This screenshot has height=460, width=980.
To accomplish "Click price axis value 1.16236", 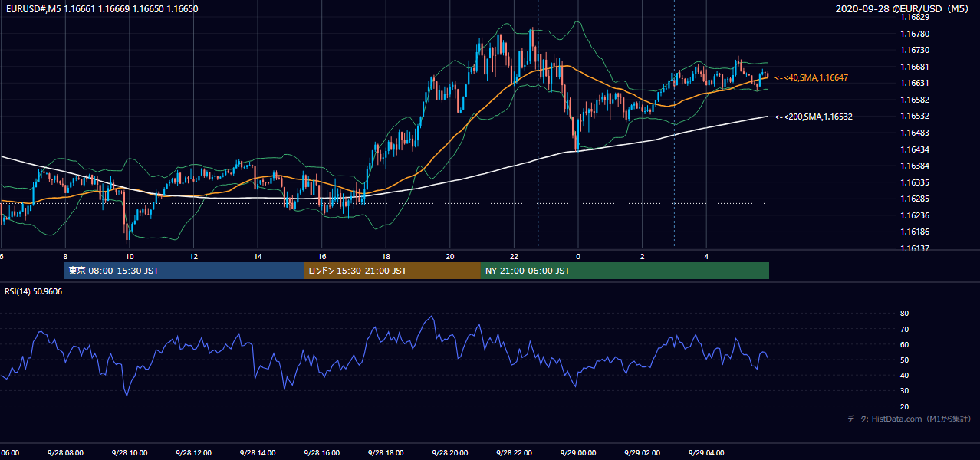I will pyautogui.click(x=915, y=215).
